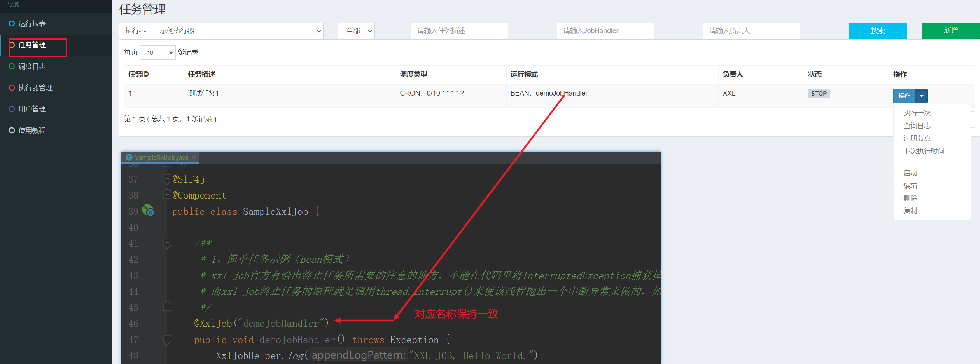Click the 用户管理 sidebar circle icon
This screenshot has height=364, width=980.
point(12,109)
